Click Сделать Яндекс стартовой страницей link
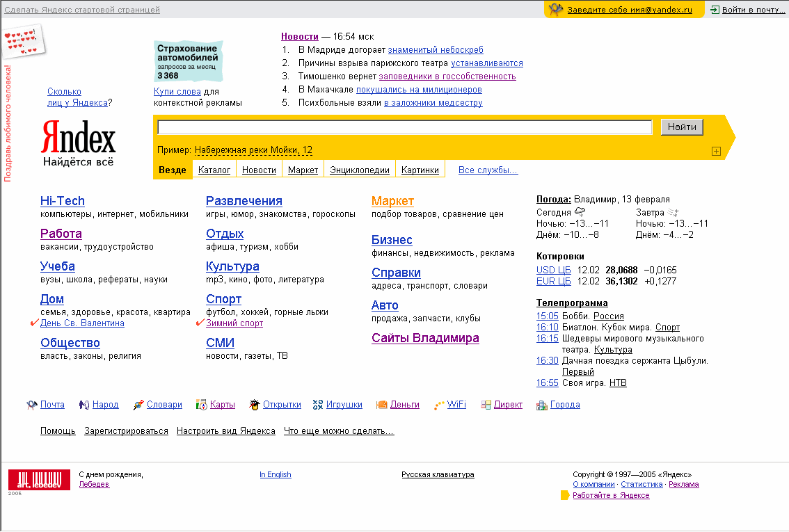Screen dimensions: 789x532 (x=82, y=10)
